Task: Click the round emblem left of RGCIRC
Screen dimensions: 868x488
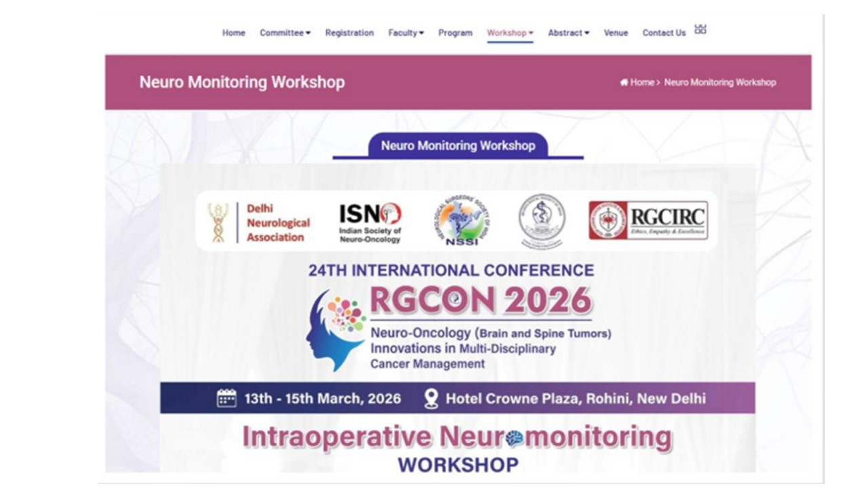Action: [542, 222]
